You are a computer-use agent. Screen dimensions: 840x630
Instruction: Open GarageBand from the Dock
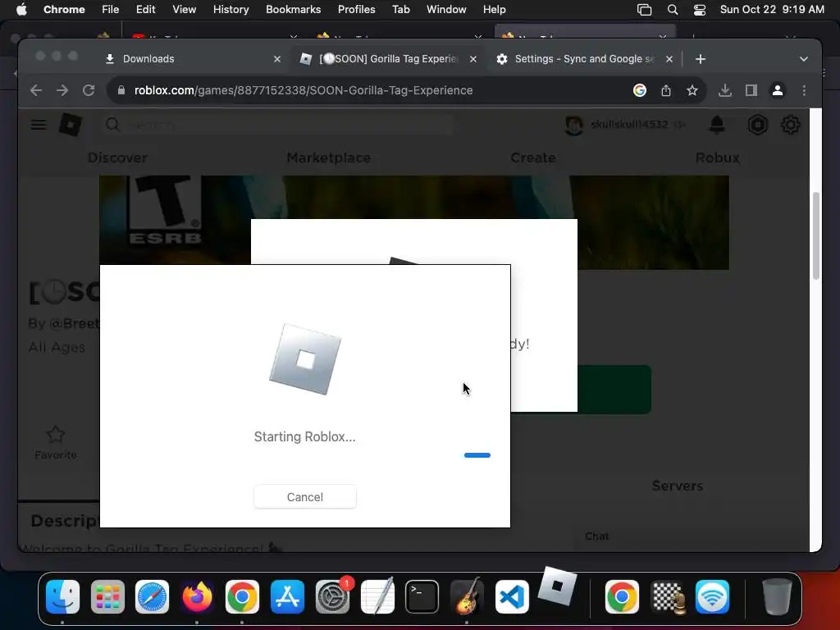coord(467,596)
